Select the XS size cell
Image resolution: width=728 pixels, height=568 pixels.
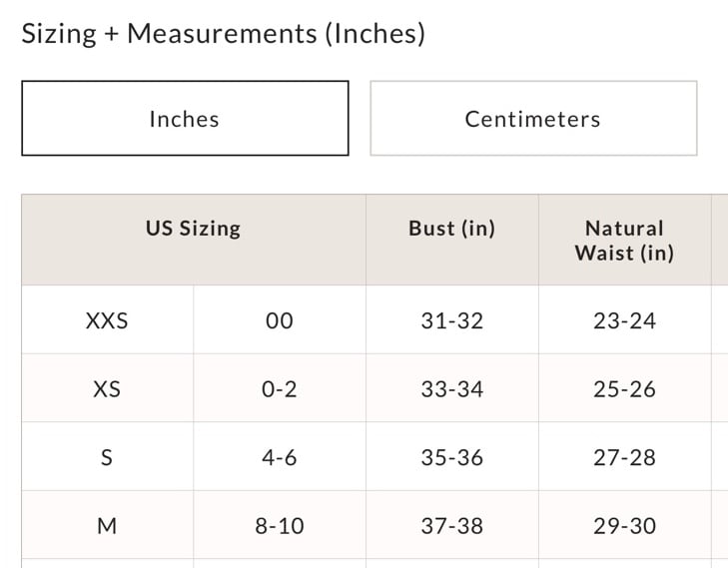(107, 388)
